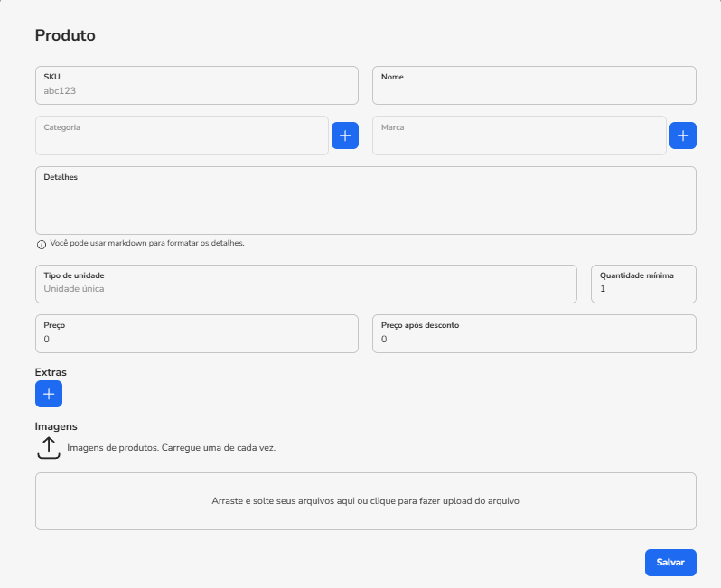Click the Preço input field
The width and height of the screenshot is (721, 588).
point(197,334)
